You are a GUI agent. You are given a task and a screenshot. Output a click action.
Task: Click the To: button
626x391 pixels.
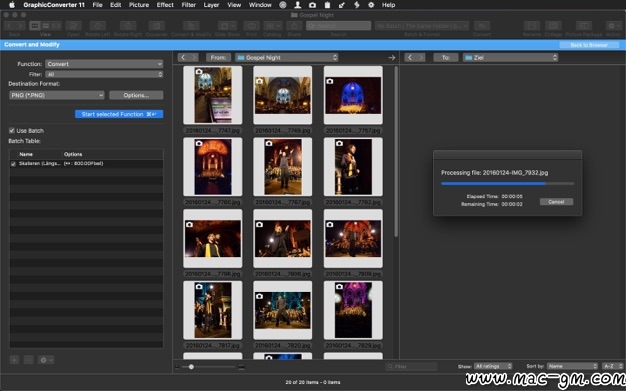point(446,58)
